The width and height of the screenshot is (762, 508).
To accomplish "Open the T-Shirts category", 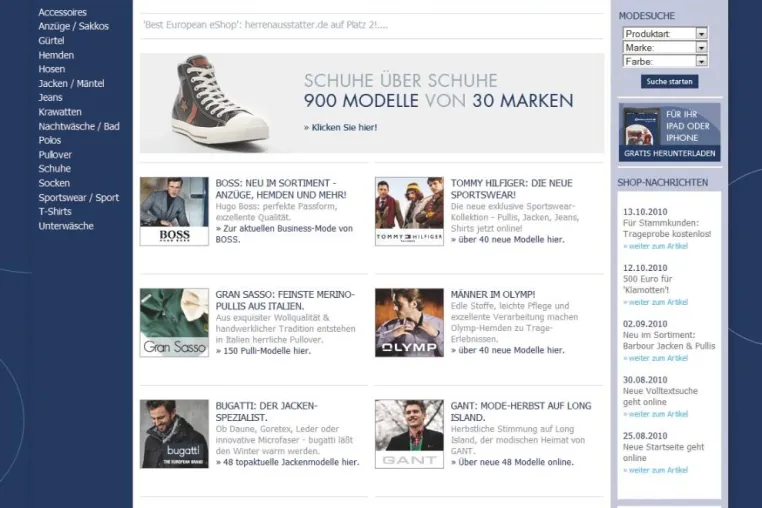I will point(55,211).
